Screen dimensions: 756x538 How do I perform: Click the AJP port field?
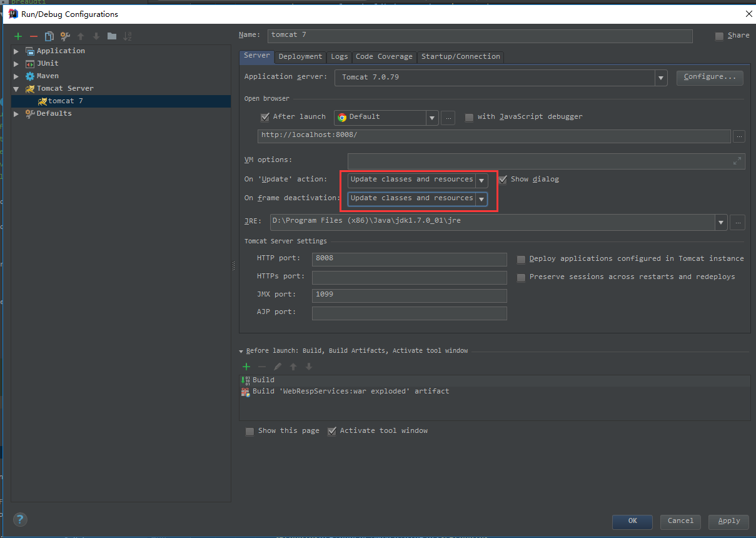tap(409, 313)
